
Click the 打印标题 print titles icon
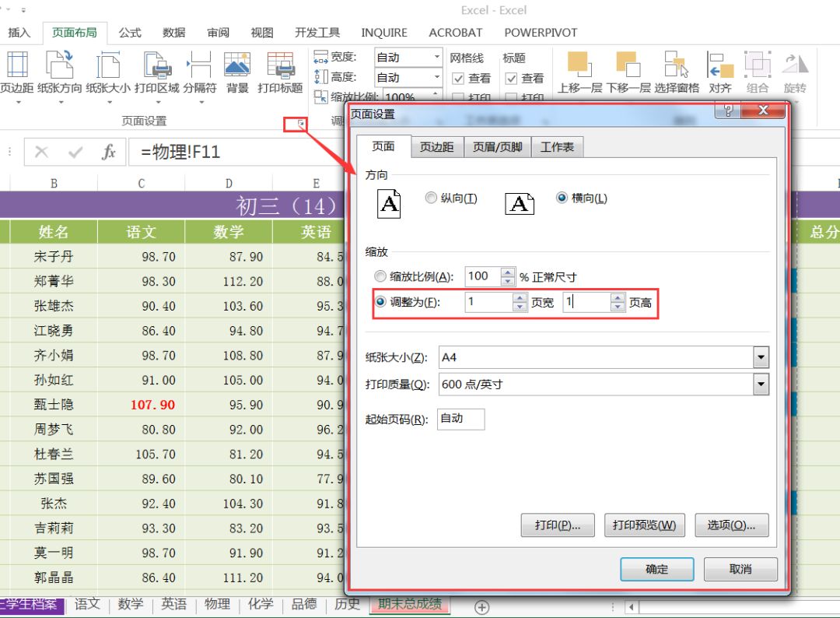pyautogui.click(x=281, y=65)
